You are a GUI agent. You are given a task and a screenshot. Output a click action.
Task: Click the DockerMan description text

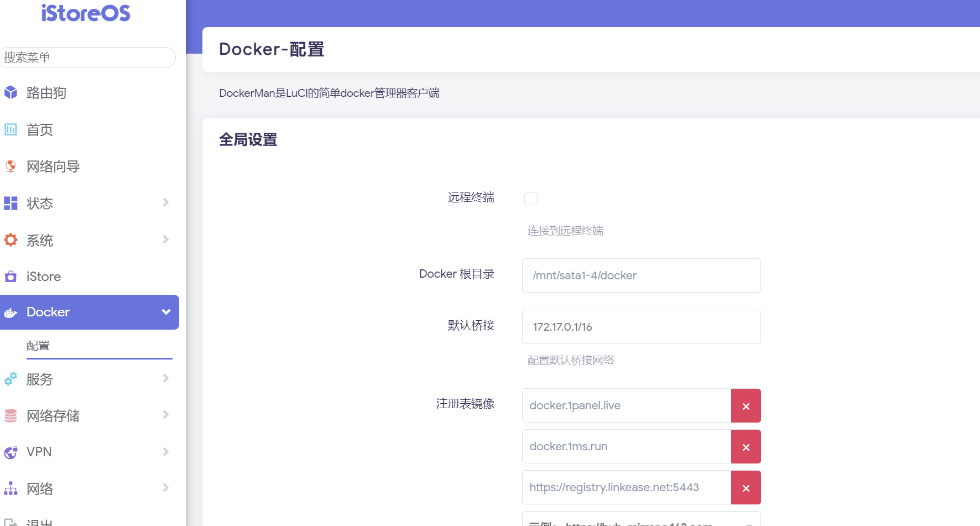(329, 93)
